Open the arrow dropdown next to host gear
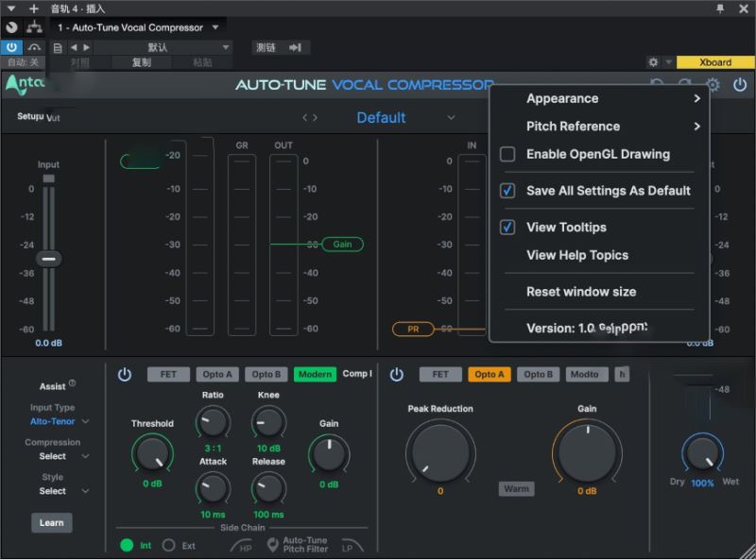Screen dimensions: 756x559 669,62
